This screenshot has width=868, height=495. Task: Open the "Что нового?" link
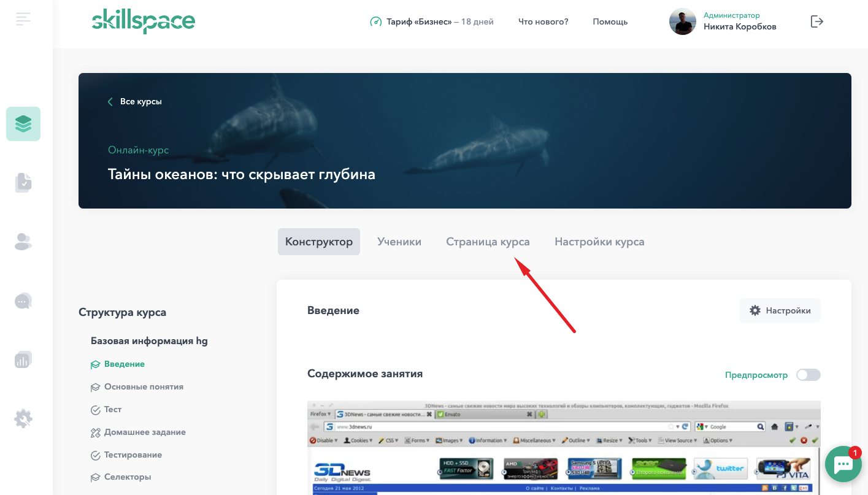point(543,21)
